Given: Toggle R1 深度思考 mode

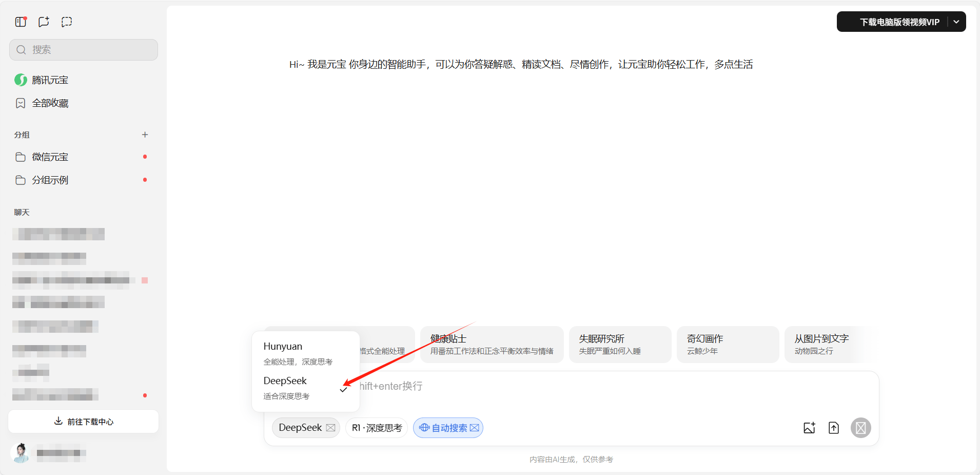Looking at the screenshot, I should [x=377, y=428].
